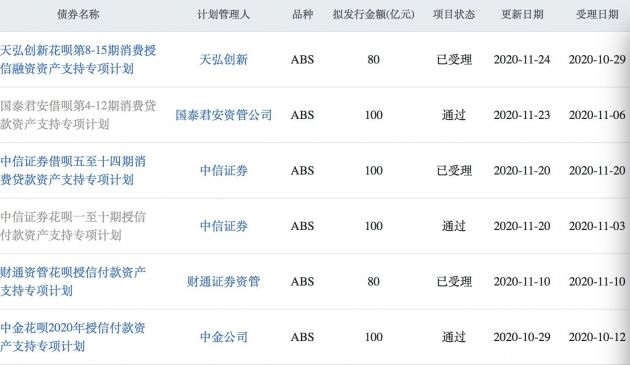Click manager link 国泰君安资管公司
The height and width of the screenshot is (365, 630).
pyautogui.click(x=224, y=115)
